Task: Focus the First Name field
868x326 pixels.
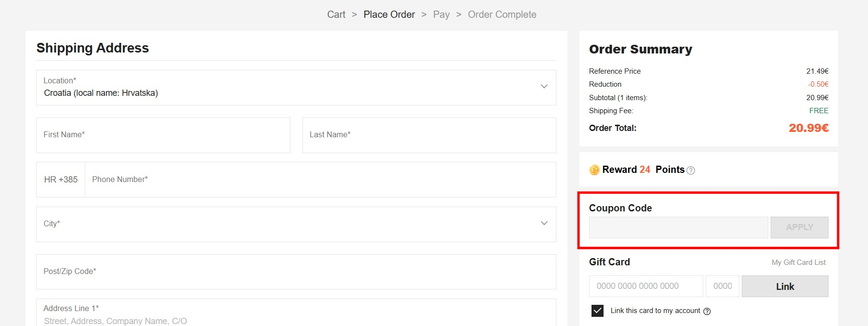Action: click(x=163, y=135)
